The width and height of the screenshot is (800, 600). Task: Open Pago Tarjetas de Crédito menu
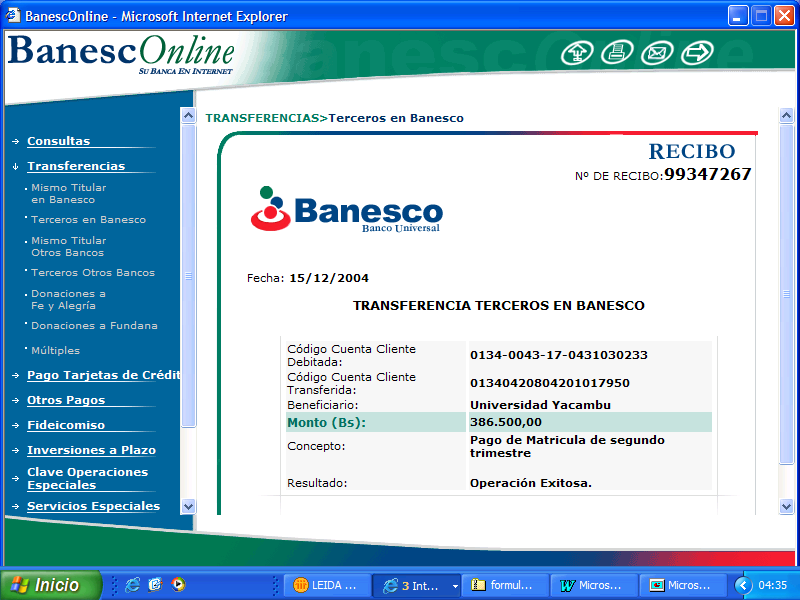[104, 375]
